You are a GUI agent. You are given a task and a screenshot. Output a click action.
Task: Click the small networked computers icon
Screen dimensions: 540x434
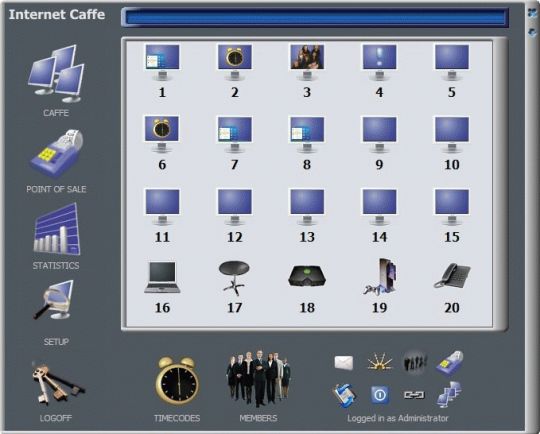click(449, 394)
